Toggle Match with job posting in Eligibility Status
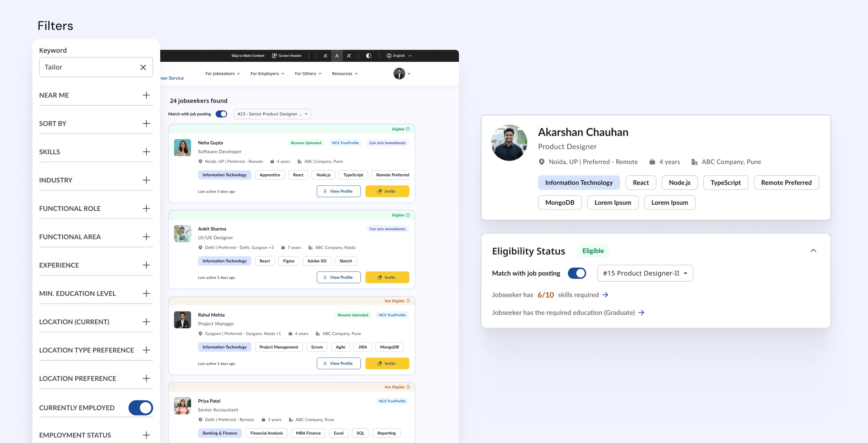Viewport: 868px width, 443px height. click(x=577, y=273)
